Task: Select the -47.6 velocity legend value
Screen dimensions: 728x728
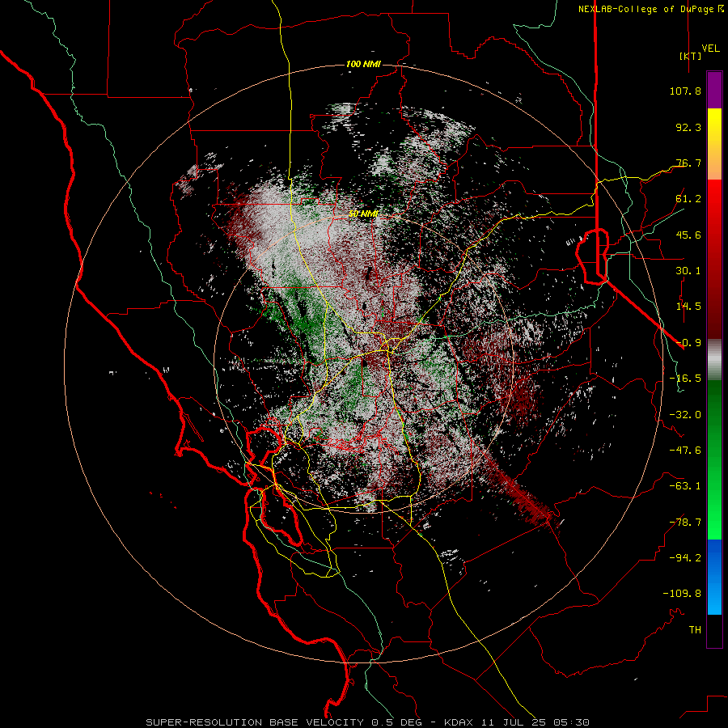Action: pyautogui.click(x=685, y=451)
